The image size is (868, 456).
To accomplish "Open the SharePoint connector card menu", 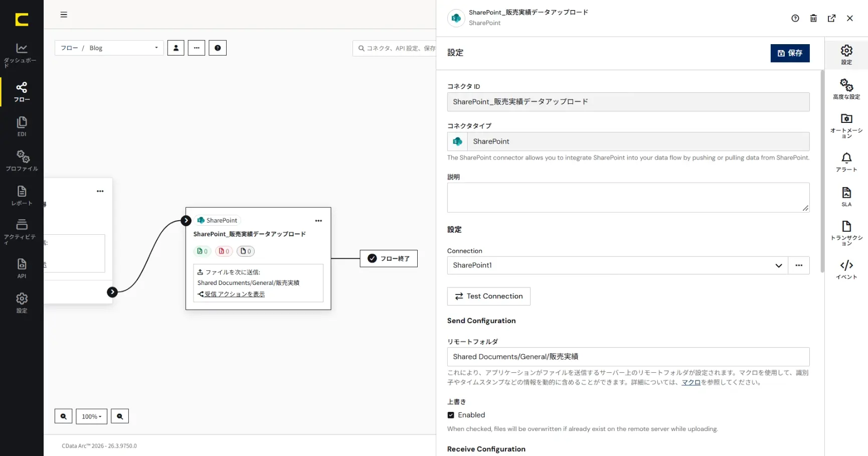I will pos(318,221).
